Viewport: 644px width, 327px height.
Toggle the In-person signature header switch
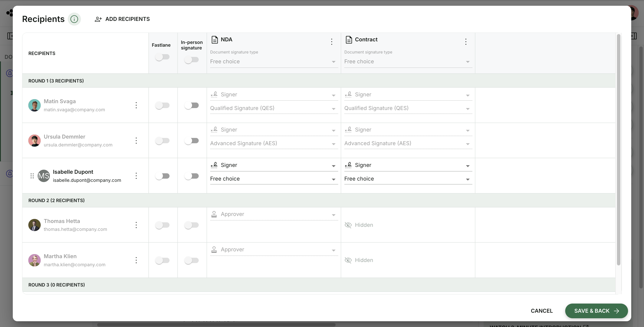(x=191, y=60)
